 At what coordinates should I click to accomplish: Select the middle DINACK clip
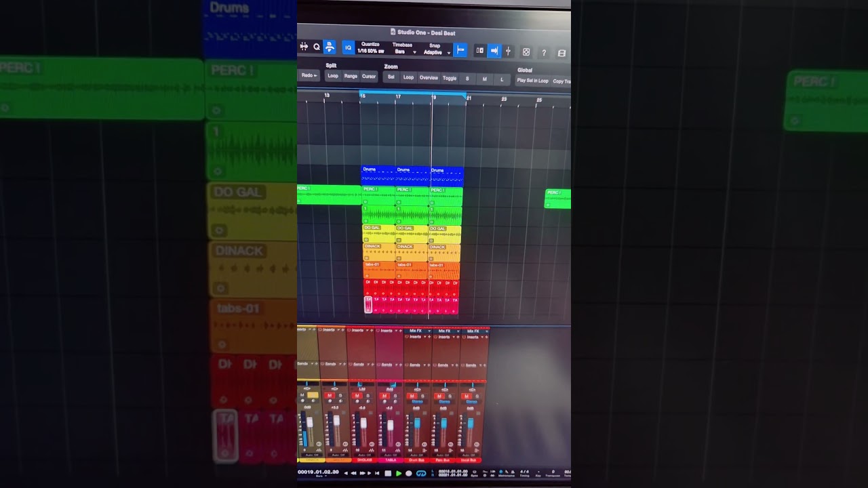411,253
